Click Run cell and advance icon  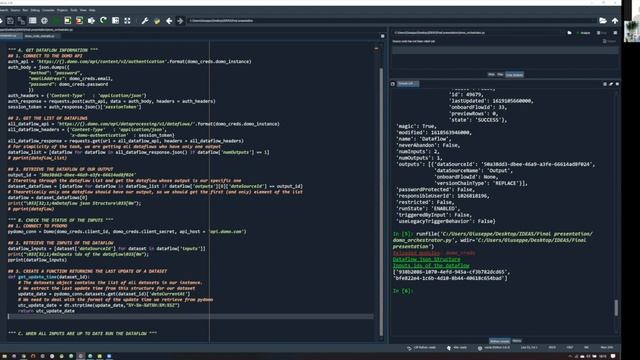click(79, 20)
